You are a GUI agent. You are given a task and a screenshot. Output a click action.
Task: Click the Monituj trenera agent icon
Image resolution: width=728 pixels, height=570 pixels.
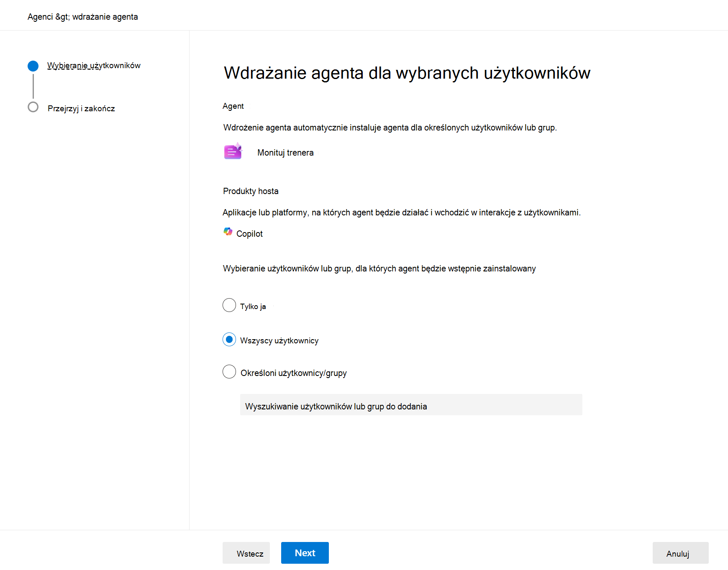coord(233,151)
